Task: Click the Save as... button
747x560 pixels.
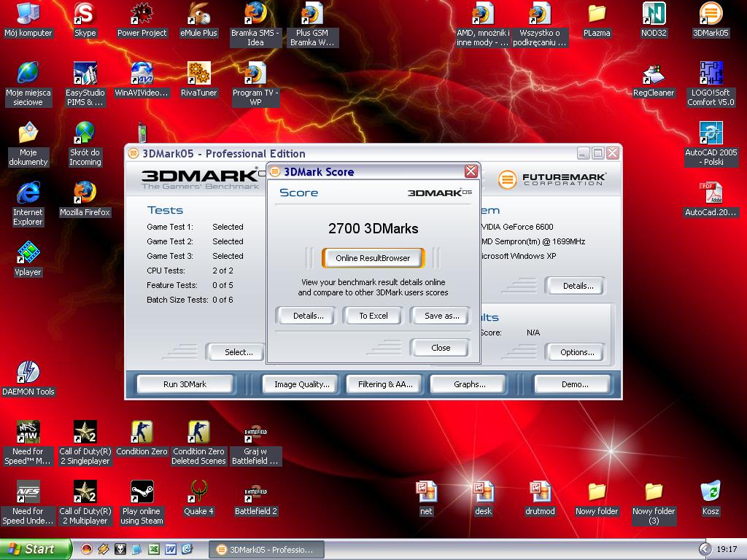Action: [x=441, y=316]
